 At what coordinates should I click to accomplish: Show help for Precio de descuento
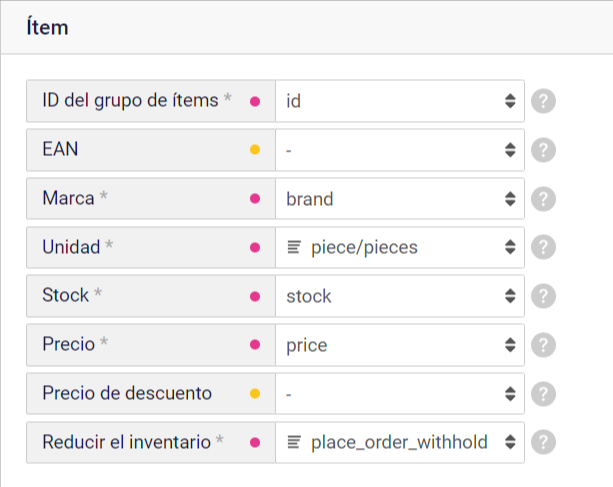[543, 393]
